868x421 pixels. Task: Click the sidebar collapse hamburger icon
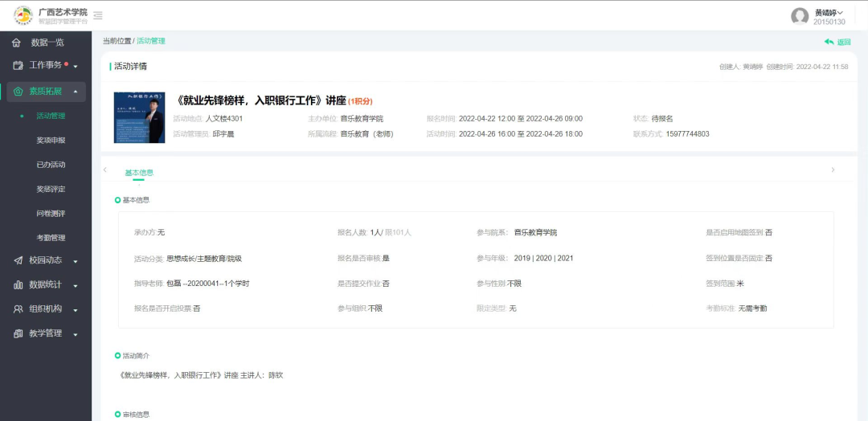pos(98,15)
